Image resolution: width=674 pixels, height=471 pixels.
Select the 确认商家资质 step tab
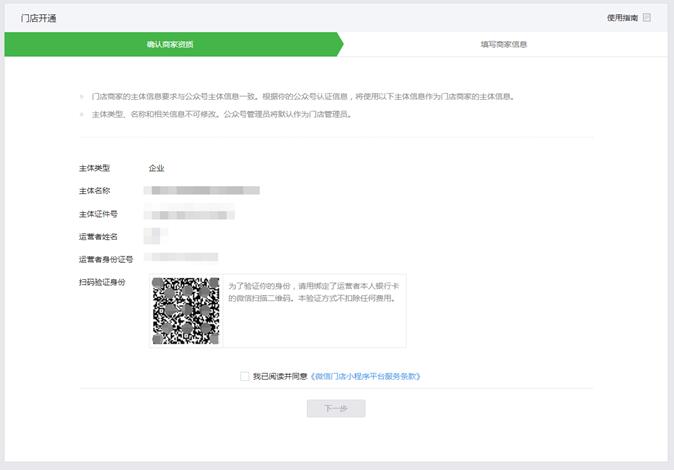174,44
